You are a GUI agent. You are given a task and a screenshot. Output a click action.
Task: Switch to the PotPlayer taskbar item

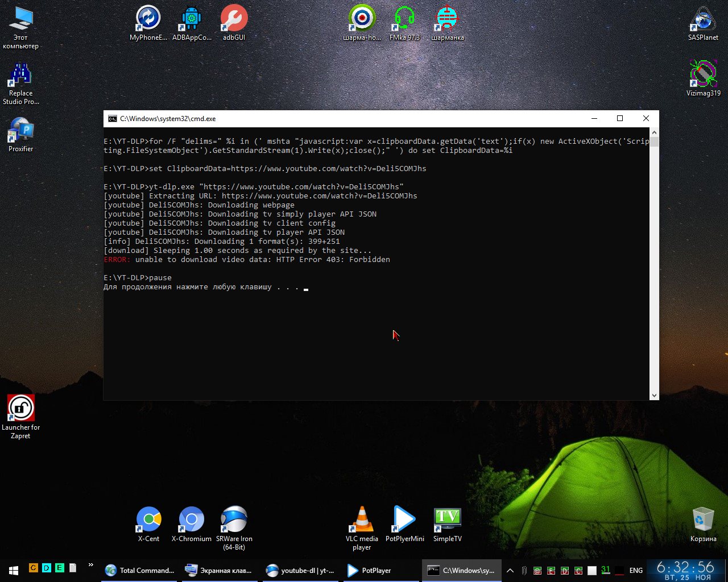[x=370, y=571]
